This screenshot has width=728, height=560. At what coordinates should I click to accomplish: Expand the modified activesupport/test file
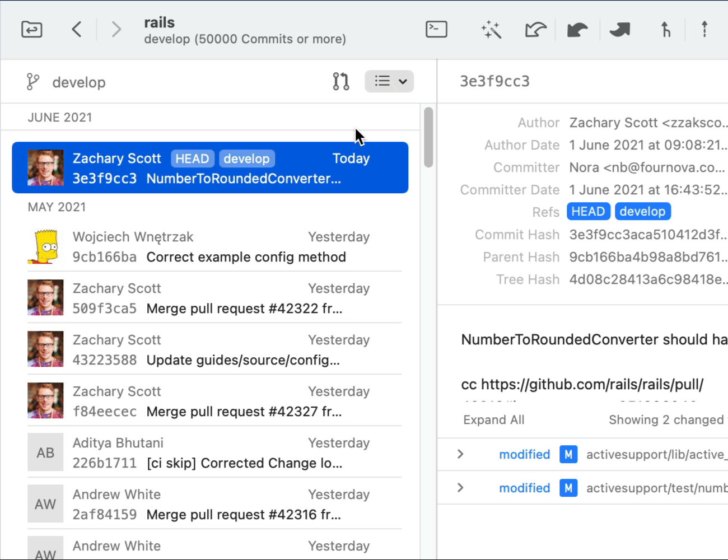pos(460,488)
